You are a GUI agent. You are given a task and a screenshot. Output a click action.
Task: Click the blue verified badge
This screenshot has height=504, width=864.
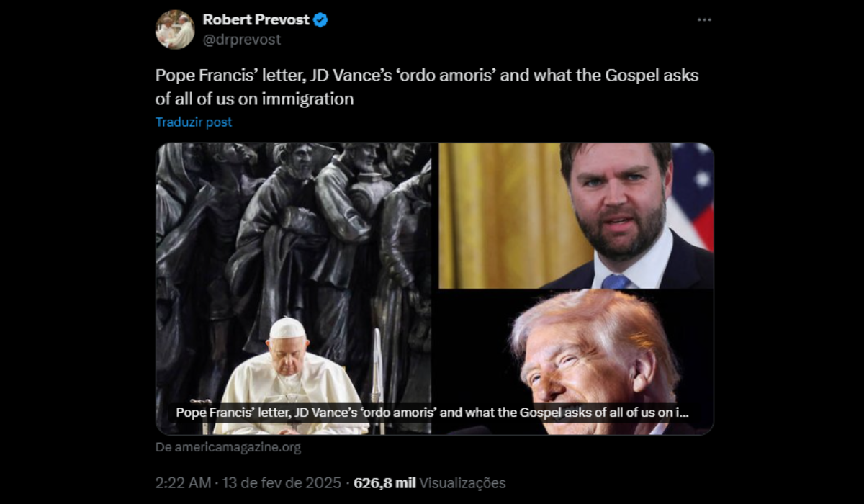[x=320, y=20]
